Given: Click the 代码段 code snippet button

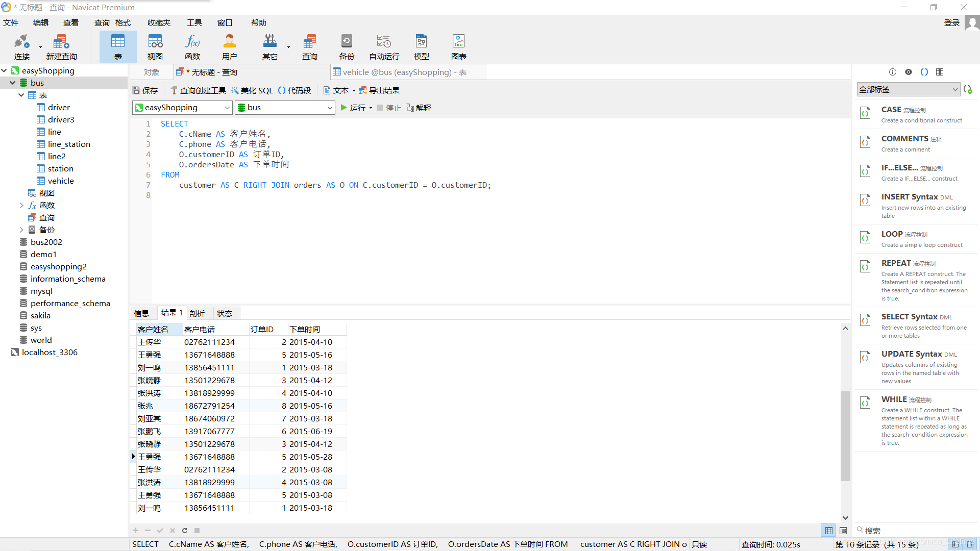Looking at the screenshot, I should (x=295, y=90).
